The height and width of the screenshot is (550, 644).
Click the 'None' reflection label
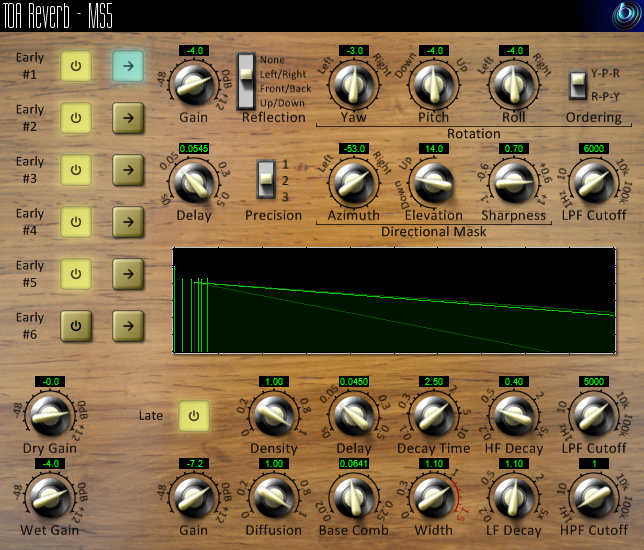point(272,60)
